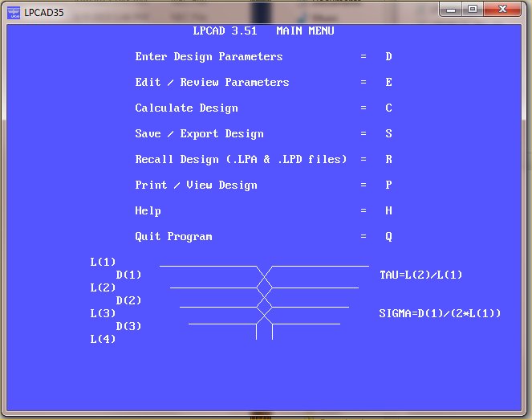Open Print / View Design entry
Screen dimensions: 532x420
tap(196, 186)
